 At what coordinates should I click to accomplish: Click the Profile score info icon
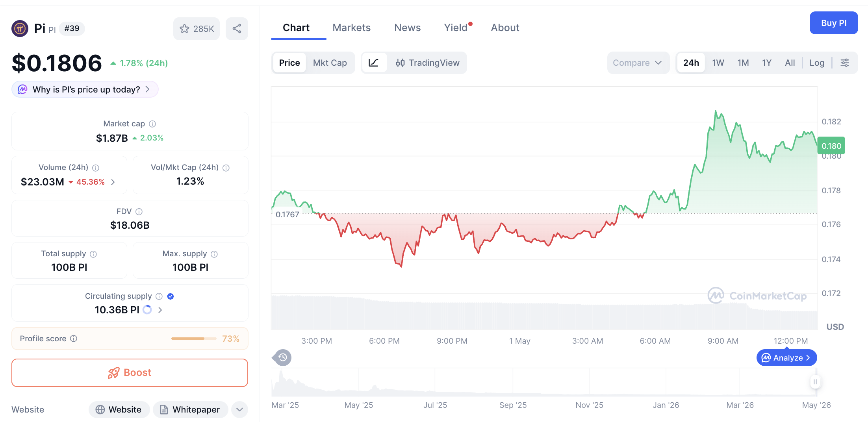coord(74,339)
